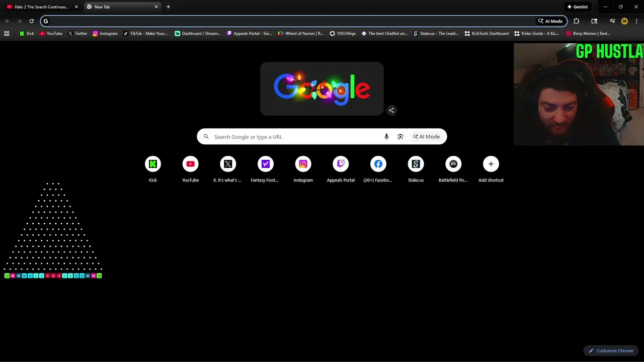Open The best ChatBot an... bookmark
Viewport: 644px width, 362px height.
click(x=384, y=34)
